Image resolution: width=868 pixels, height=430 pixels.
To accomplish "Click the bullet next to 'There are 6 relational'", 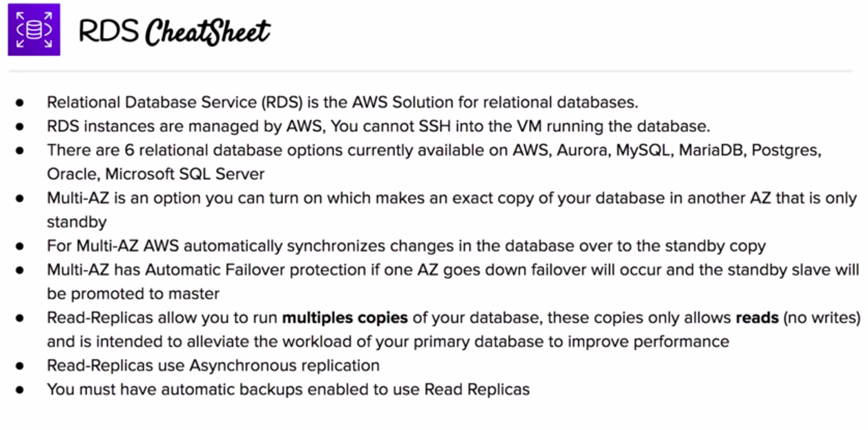I will click(20, 150).
